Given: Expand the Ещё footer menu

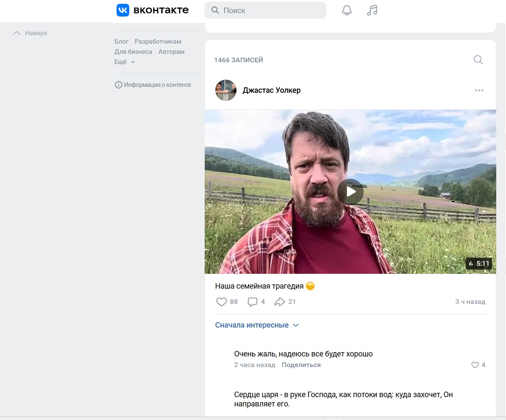Looking at the screenshot, I should (124, 61).
